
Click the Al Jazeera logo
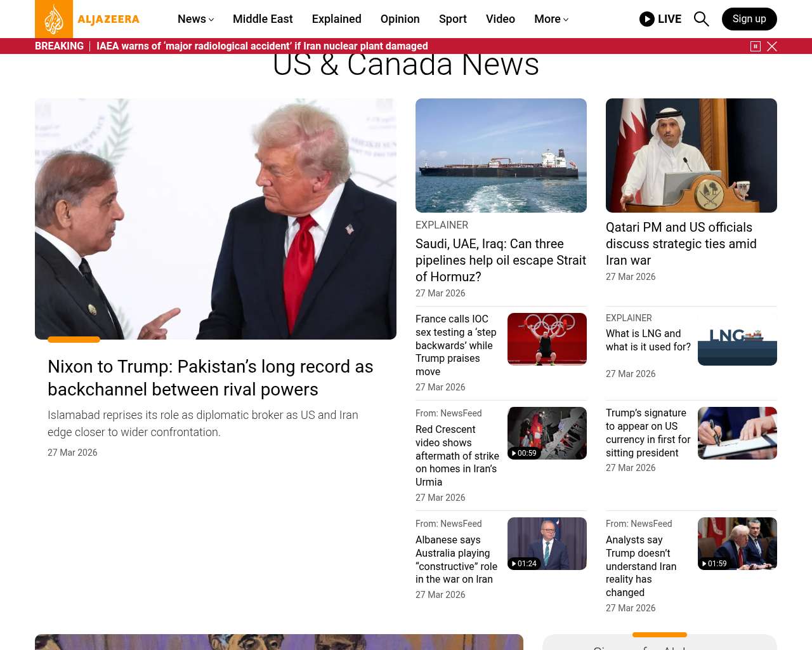coord(88,19)
